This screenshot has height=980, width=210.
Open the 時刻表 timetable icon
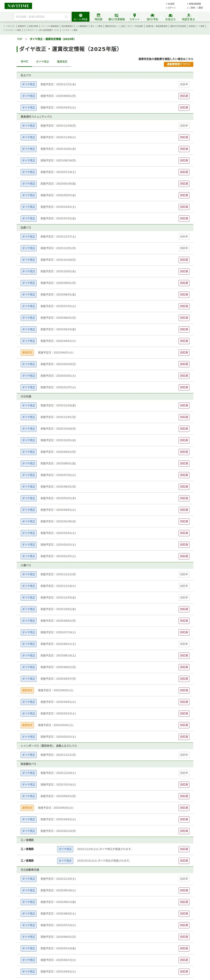pyautogui.click(x=98, y=17)
